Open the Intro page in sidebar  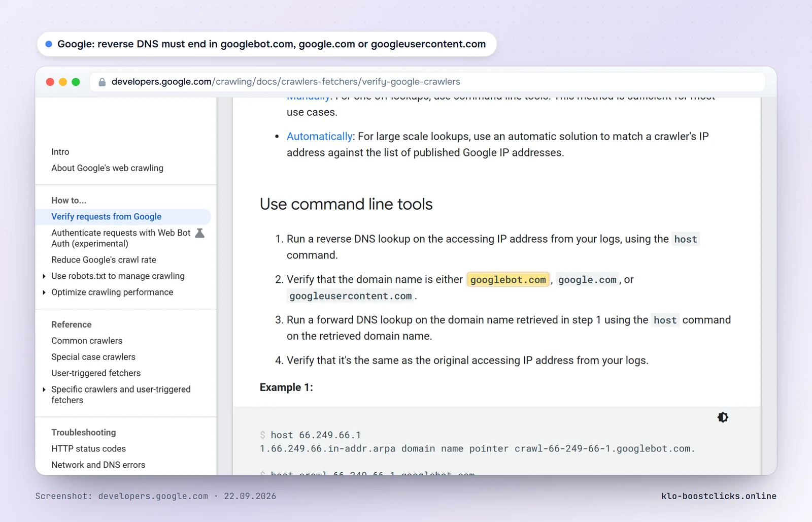pos(60,152)
